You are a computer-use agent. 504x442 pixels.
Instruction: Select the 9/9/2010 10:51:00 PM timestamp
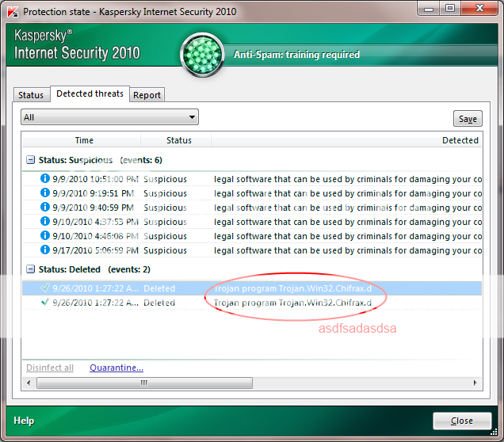click(95, 179)
